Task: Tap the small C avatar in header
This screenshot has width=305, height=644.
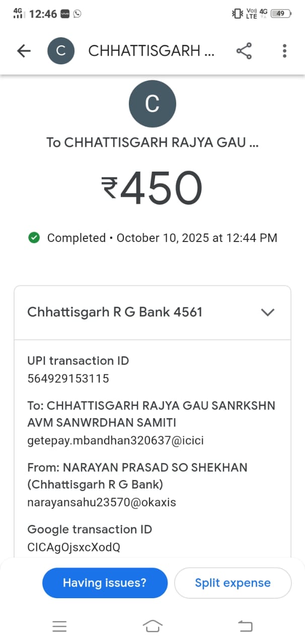Action: pyautogui.click(x=61, y=51)
